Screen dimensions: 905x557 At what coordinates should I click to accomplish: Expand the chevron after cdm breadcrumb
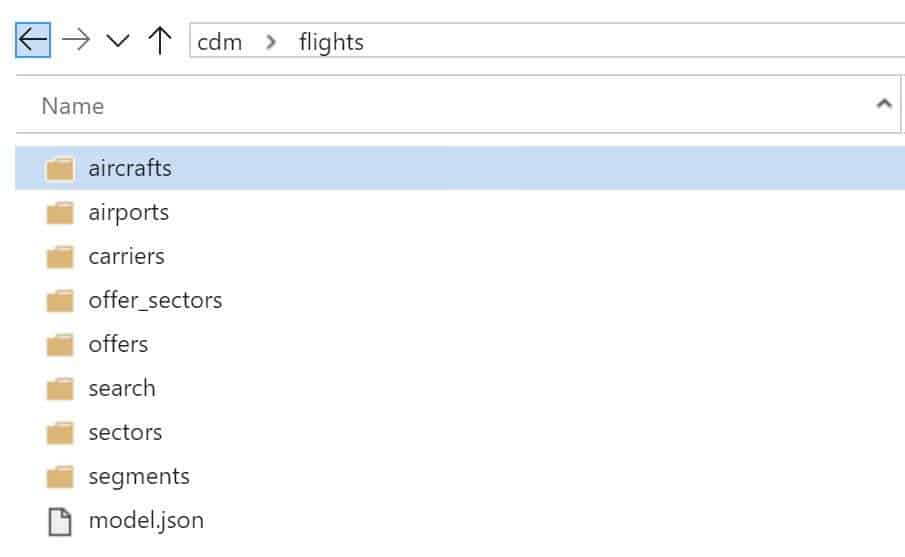coord(270,42)
